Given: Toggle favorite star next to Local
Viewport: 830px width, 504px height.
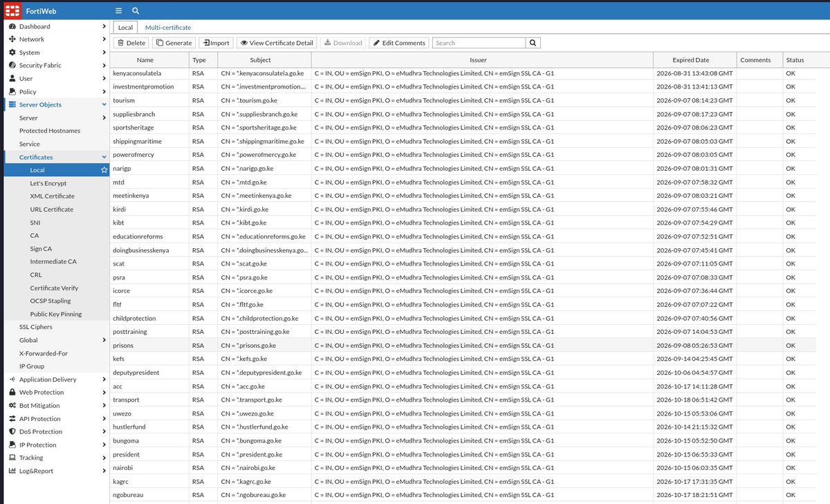Looking at the screenshot, I should 104,170.
